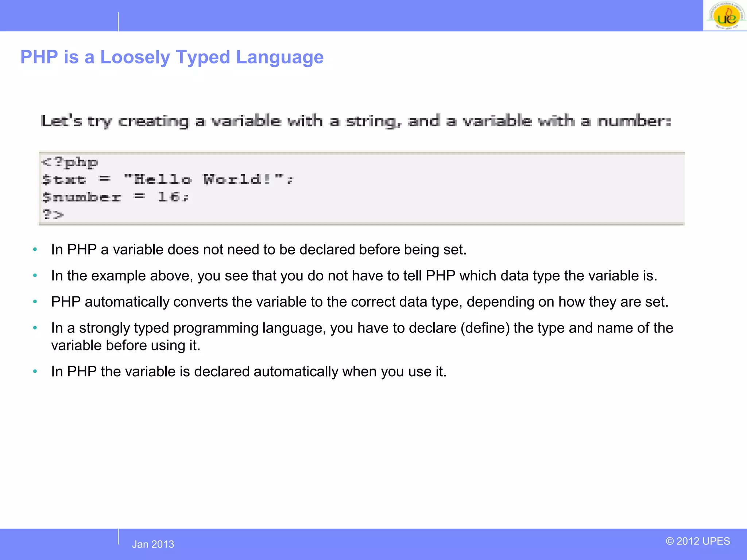The image size is (747, 560).
Task: Click the text 'does not need to be declared before being set'
Action: click(317, 250)
